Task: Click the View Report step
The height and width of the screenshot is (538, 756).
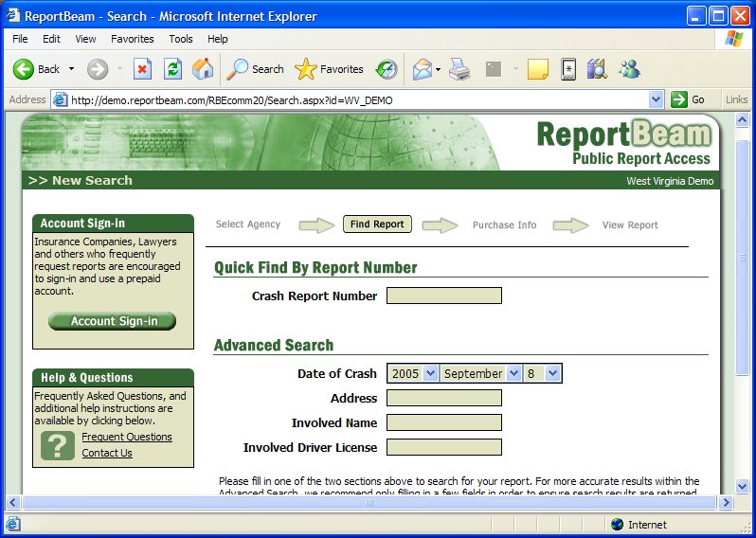Action: [x=630, y=225]
